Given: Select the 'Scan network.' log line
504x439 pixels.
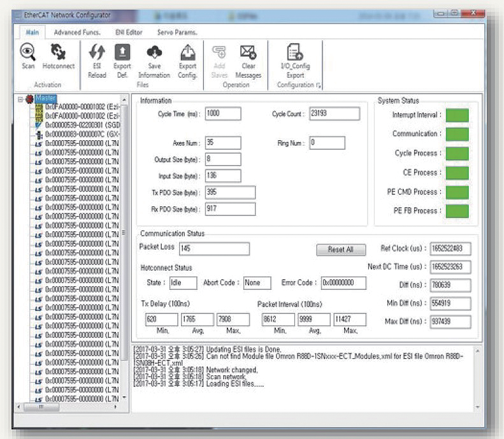Looking at the screenshot, I should tap(191, 377).
